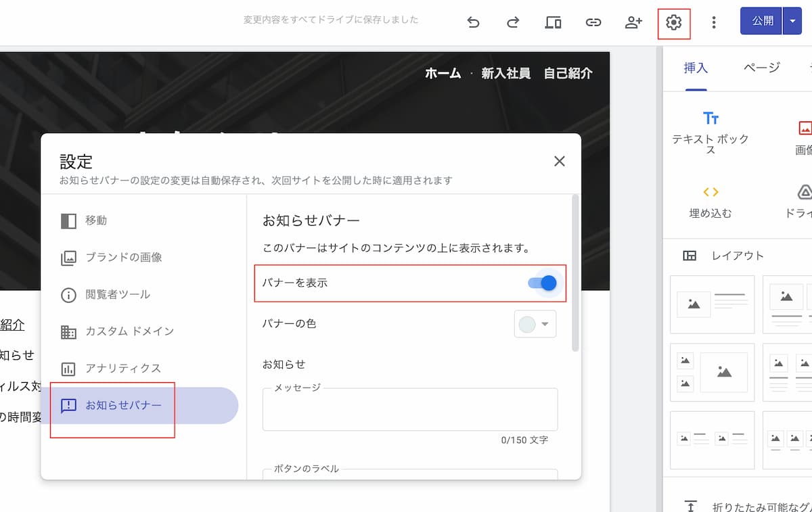Click the undo arrow icon
812x512 pixels.
pos(473,22)
